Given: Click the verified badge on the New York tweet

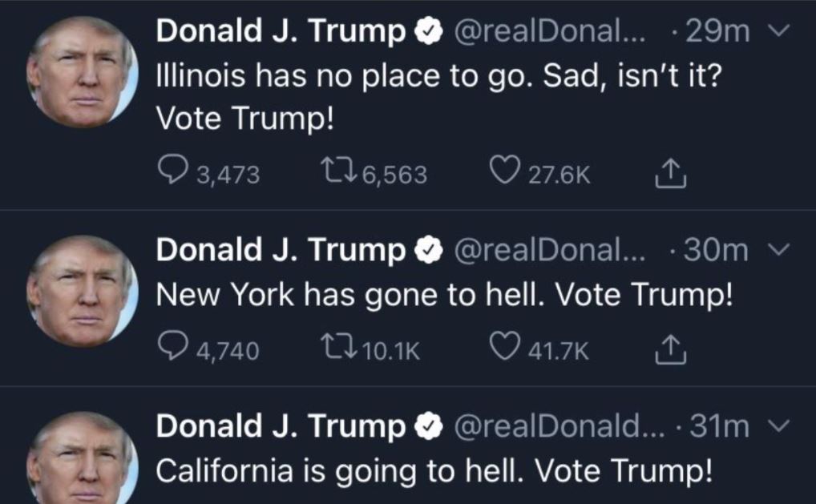Looking at the screenshot, I should 430,252.
